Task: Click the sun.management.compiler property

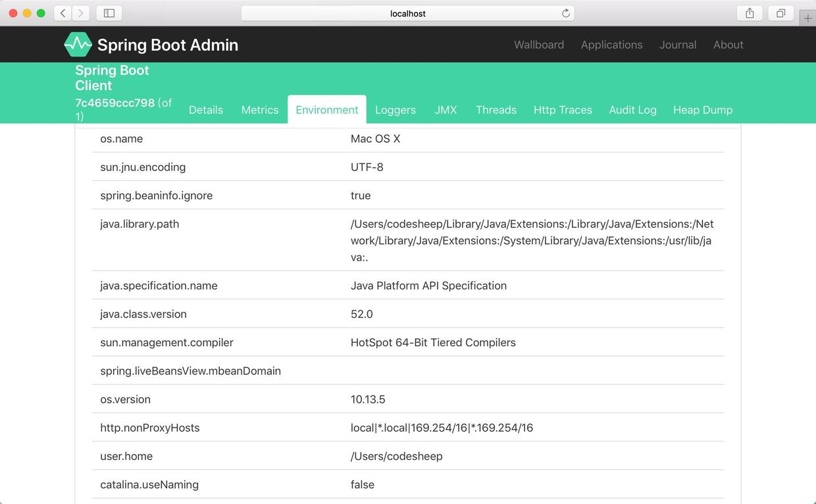Action: click(x=166, y=342)
